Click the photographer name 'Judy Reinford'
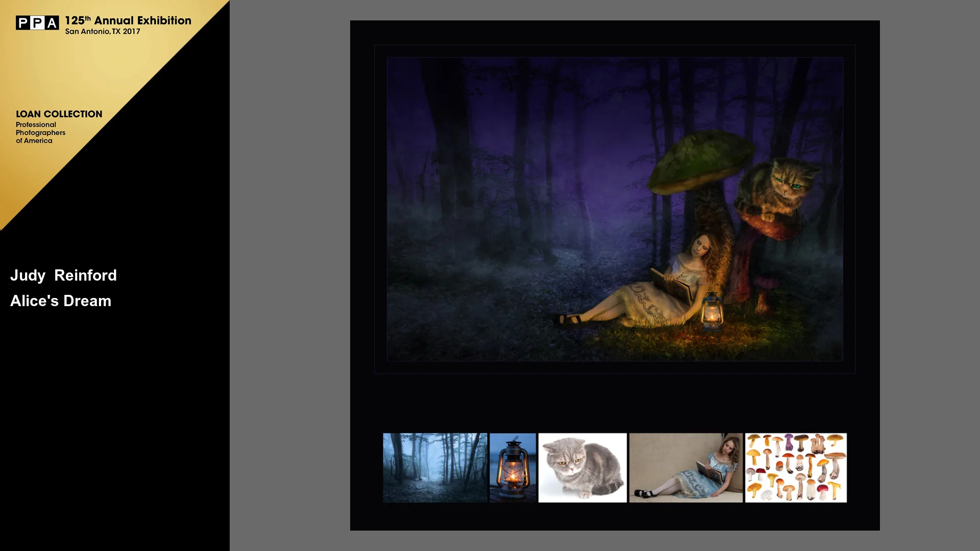 pos(64,275)
